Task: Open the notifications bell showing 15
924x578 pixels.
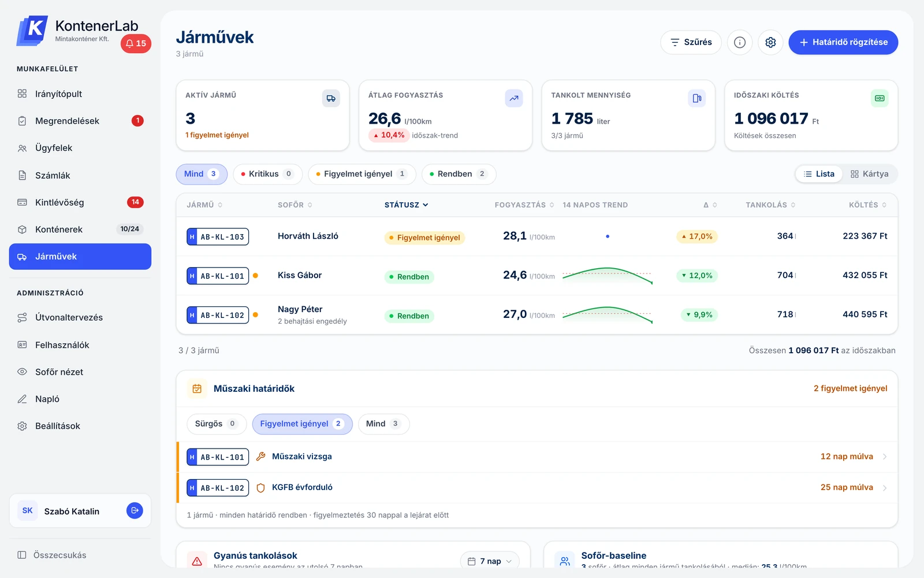Action: coord(136,43)
